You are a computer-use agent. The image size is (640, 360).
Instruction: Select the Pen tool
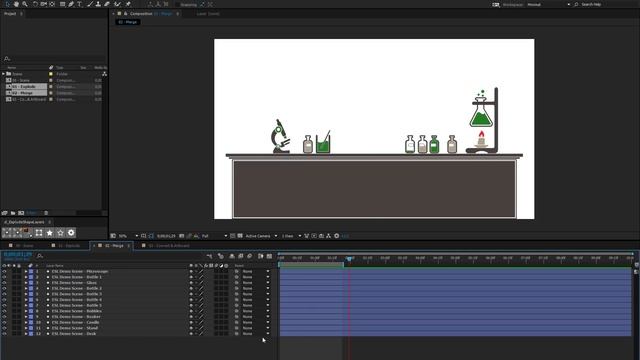point(71,4)
